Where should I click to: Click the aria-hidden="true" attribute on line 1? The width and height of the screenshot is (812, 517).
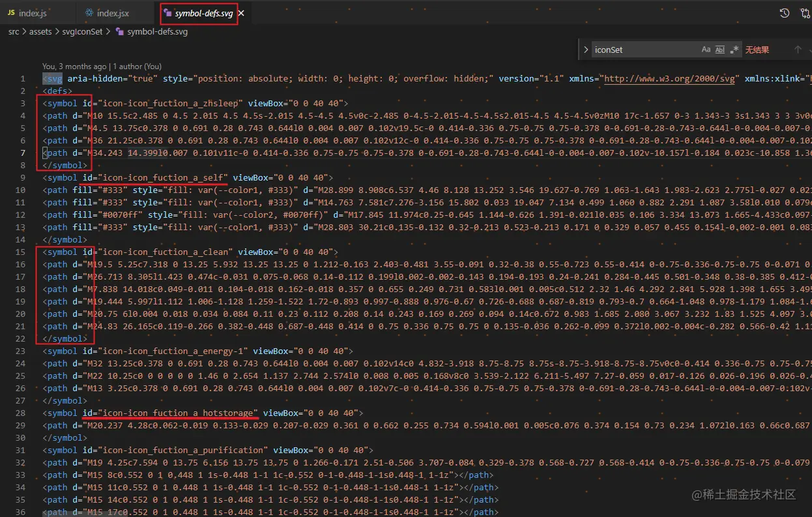tap(112, 78)
